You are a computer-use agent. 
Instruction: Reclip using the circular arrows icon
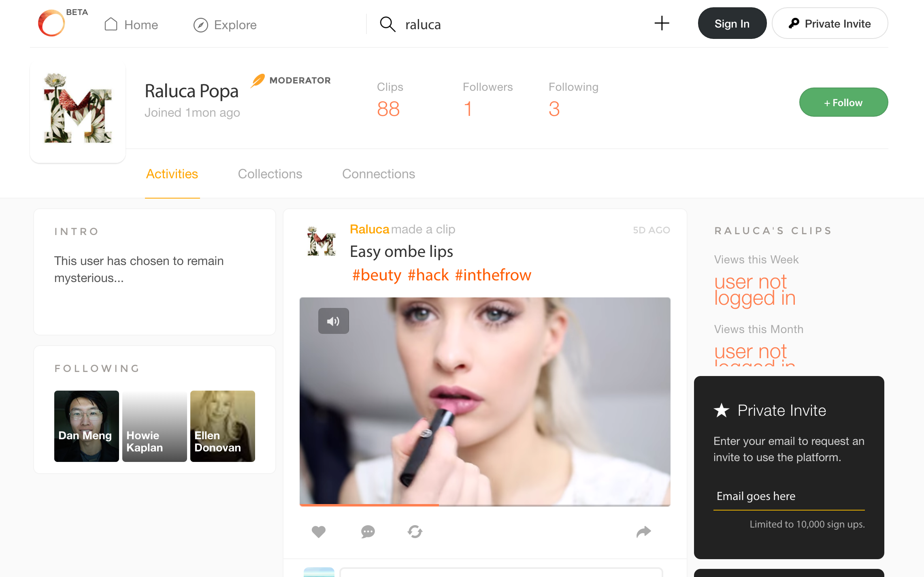pyautogui.click(x=415, y=532)
